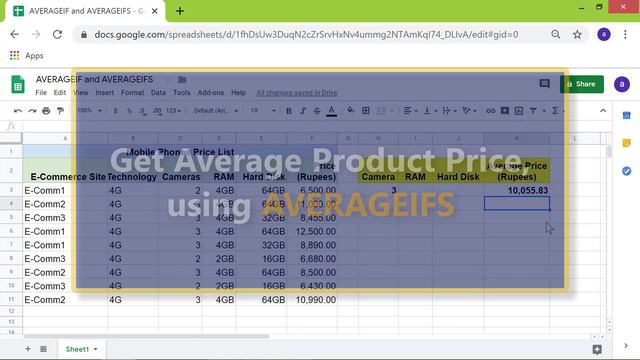Select the Paint format tool
The image size is (640, 360).
(60, 111)
